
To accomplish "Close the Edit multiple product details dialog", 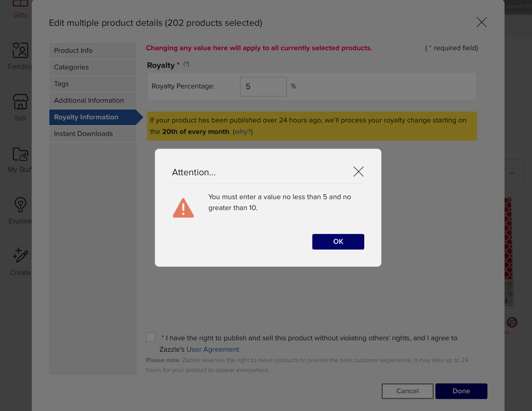I will coord(481,22).
